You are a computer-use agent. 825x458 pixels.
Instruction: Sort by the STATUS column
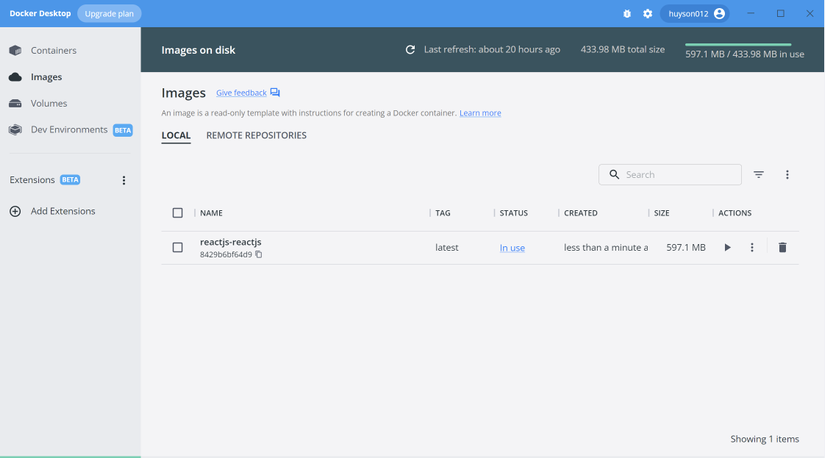514,213
